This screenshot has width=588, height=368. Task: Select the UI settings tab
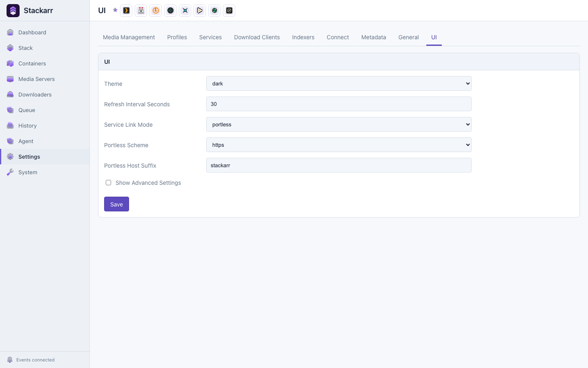(434, 37)
